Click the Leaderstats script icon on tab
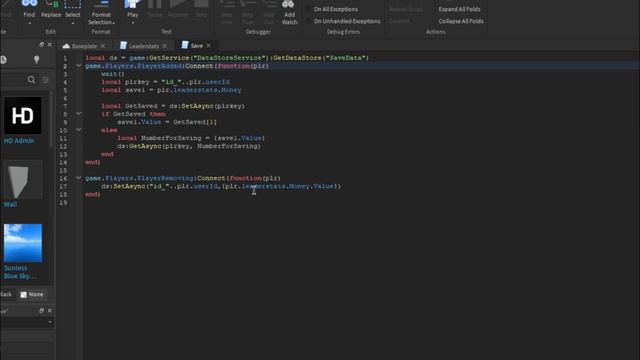The width and height of the screenshot is (640, 360). (x=123, y=45)
